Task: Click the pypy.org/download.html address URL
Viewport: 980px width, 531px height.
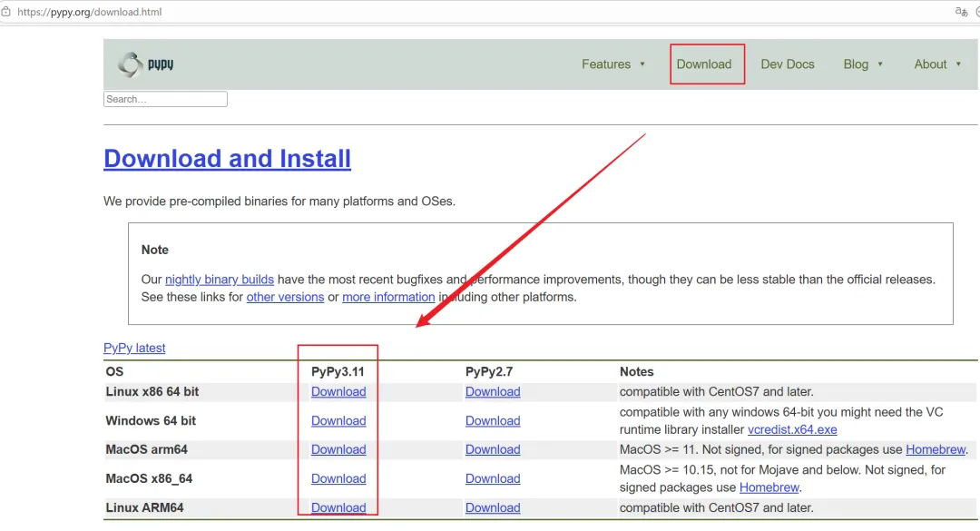Action: coord(89,12)
